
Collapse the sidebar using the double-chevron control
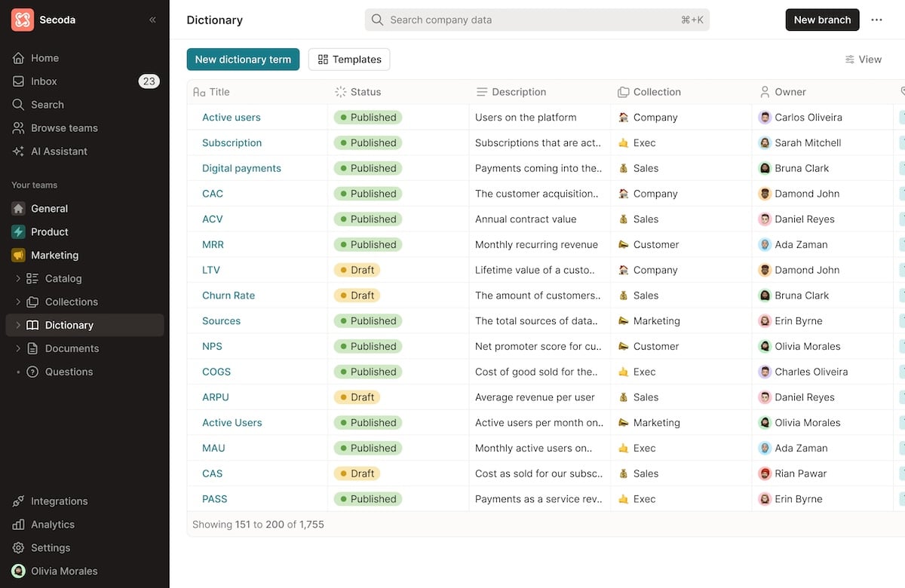[x=152, y=20]
